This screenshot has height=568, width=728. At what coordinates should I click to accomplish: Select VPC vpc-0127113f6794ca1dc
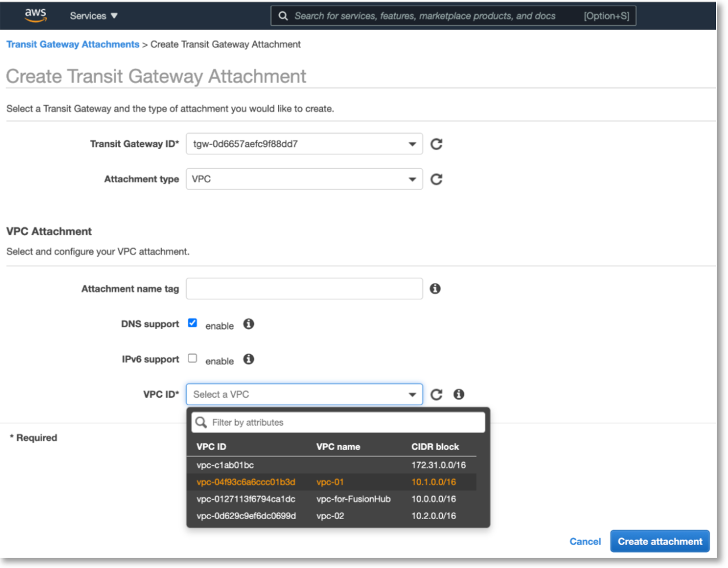tap(332, 499)
